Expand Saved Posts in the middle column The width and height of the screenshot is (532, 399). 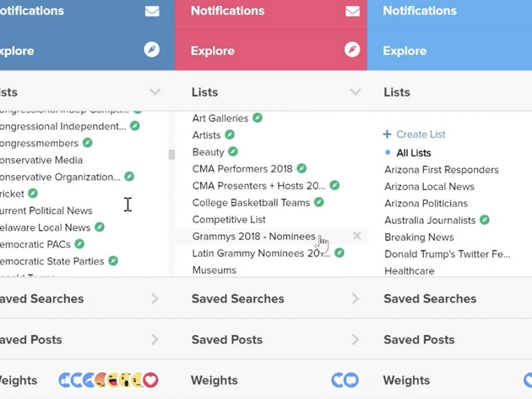pyautogui.click(x=356, y=340)
